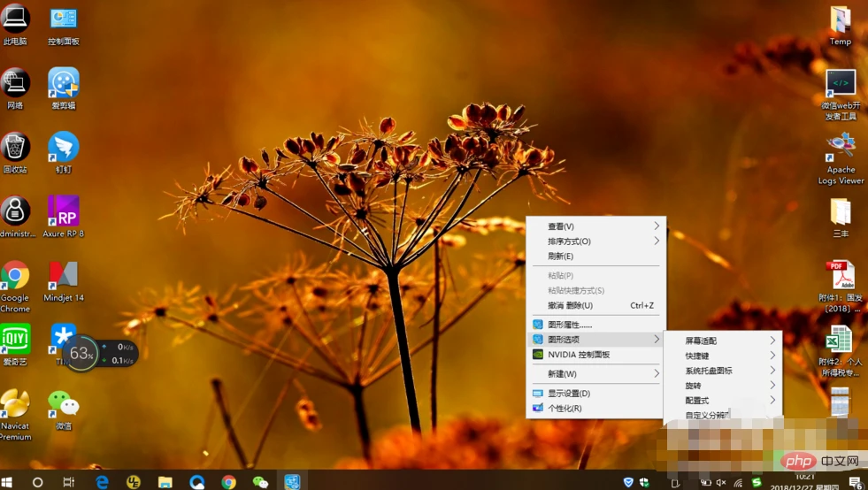Click the Windows Start button

[x=9, y=482]
